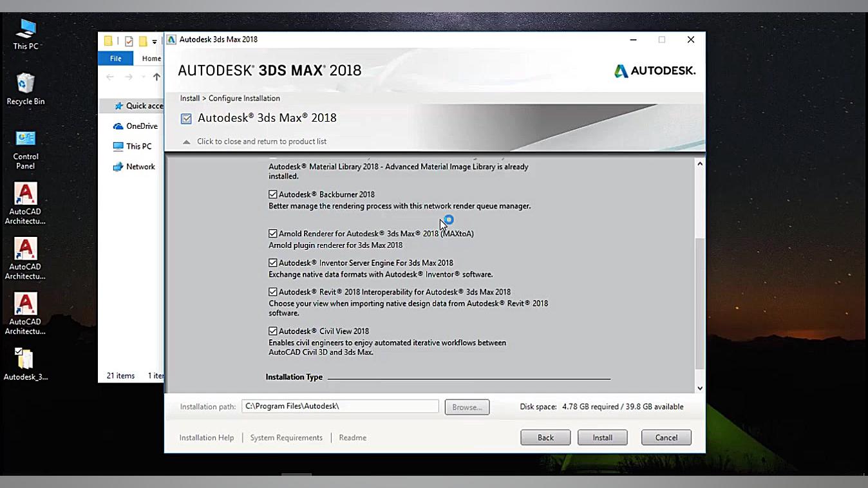868x488 pixels.
Task: Uncheck Autodesk Backburner 2018
Action: pyautogui.click(x=273, y=194)
